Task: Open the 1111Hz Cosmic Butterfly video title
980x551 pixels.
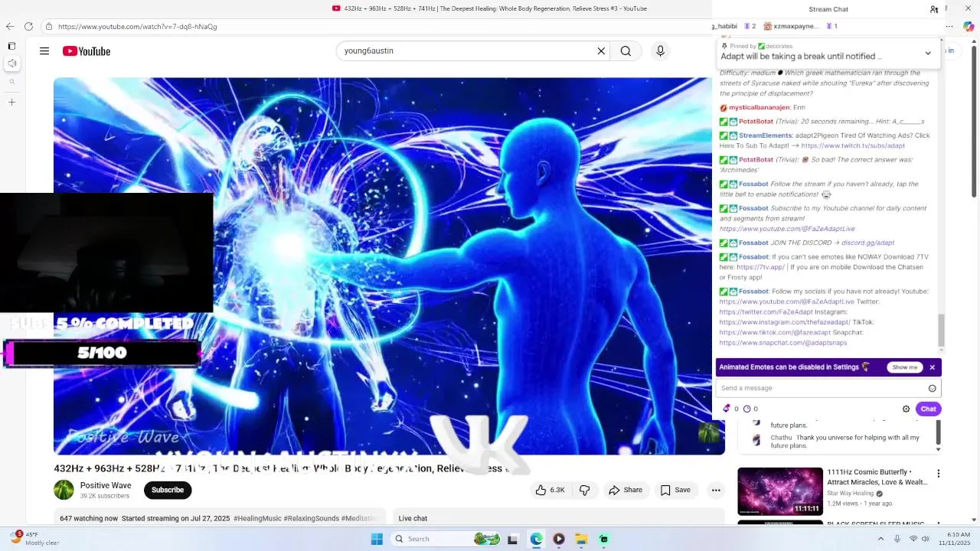Action: pos(877,478)
